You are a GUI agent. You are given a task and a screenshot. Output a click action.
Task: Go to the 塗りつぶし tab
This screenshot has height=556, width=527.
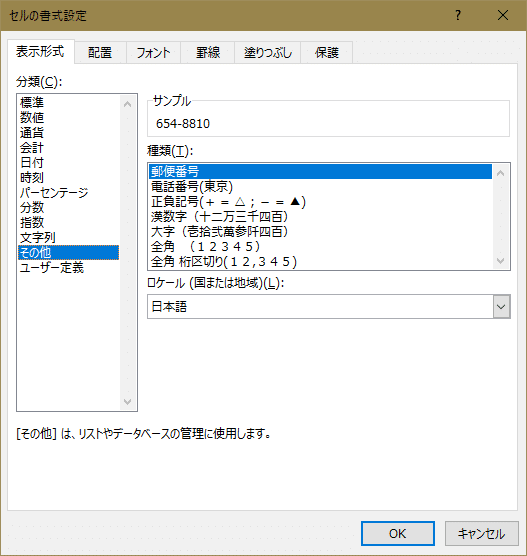click(267, 53)
